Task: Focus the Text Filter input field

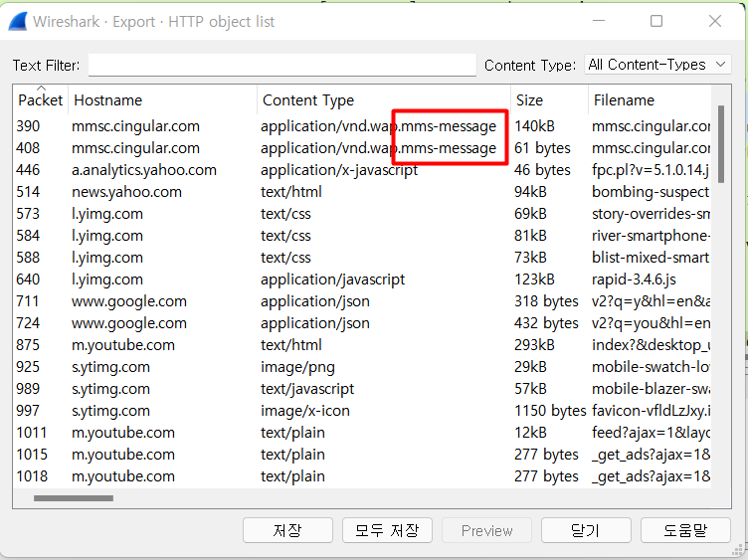Action: [281, 65]
